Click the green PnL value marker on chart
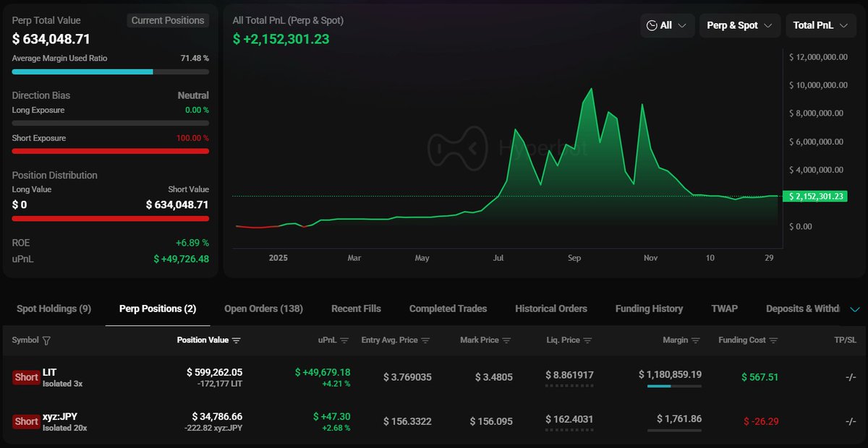The image size is (868, 448). [x=817, y=196]
